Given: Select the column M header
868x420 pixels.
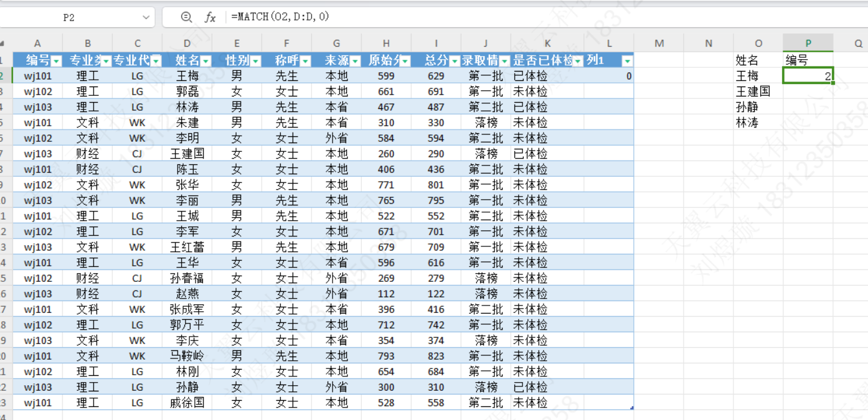Looking at the screenshot, I should coord(659,43).
